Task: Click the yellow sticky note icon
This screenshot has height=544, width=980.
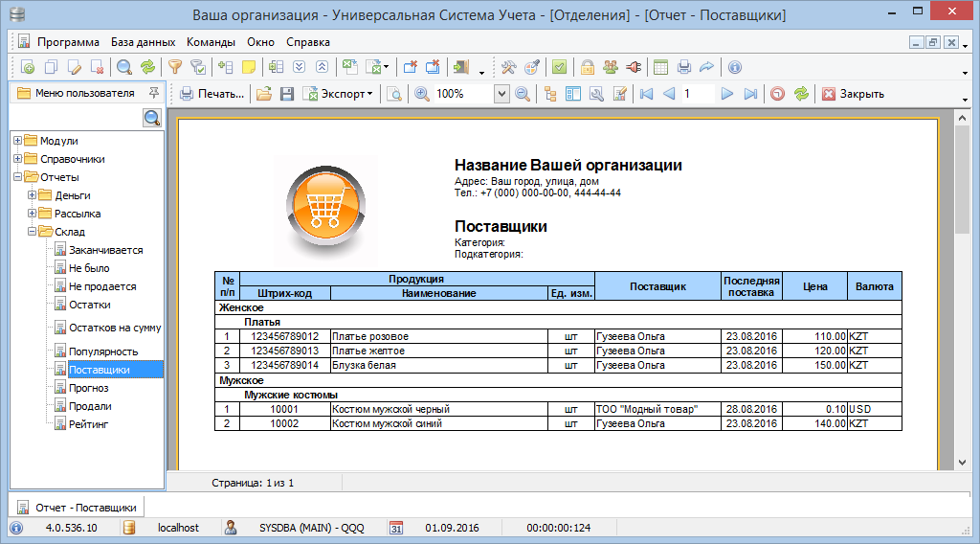Action: 249,67
